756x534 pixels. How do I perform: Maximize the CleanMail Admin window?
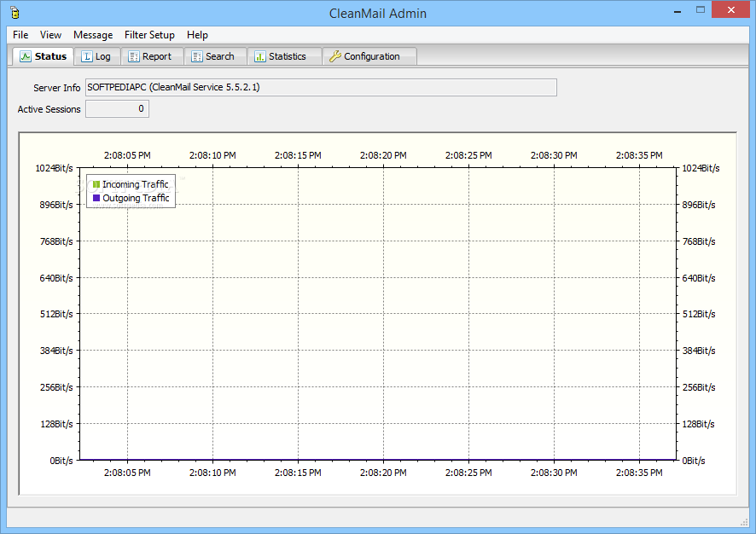[x=701, y=9]
